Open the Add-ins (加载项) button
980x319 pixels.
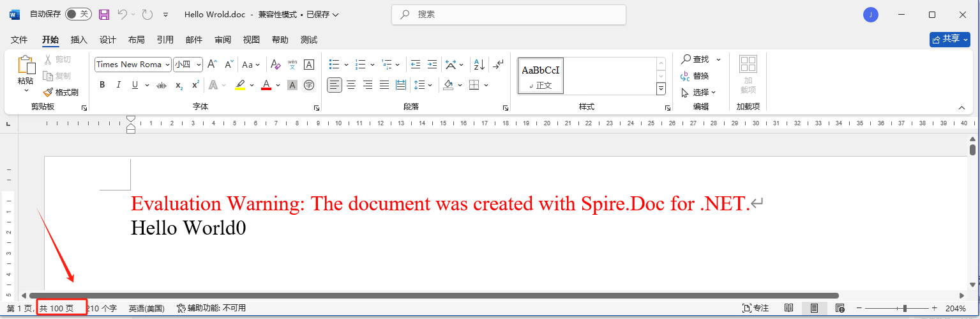(748, 74)
